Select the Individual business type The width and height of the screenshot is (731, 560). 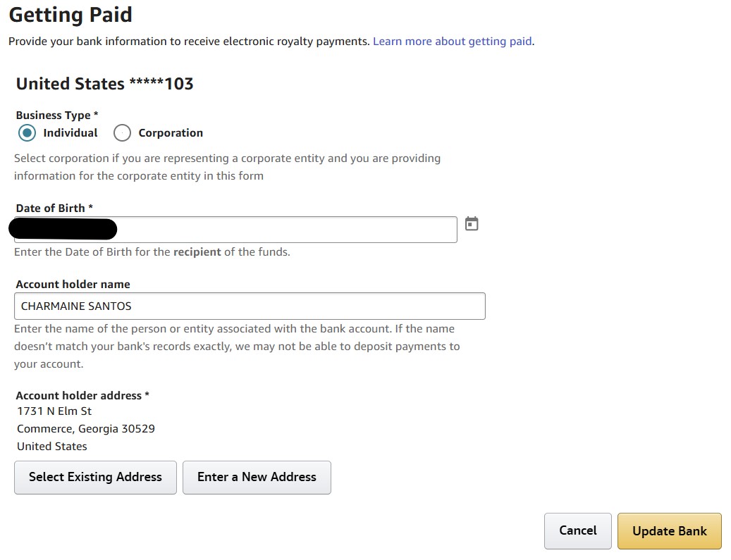[27, 132]
